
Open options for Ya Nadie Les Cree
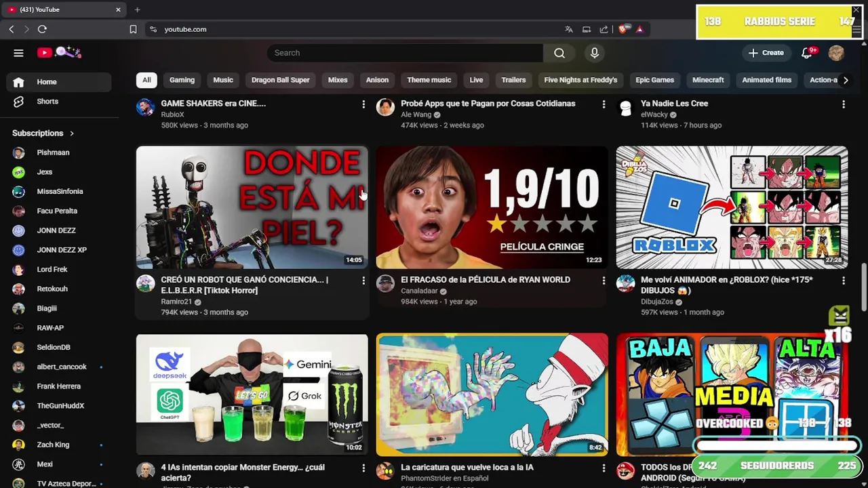pos(844,104)
